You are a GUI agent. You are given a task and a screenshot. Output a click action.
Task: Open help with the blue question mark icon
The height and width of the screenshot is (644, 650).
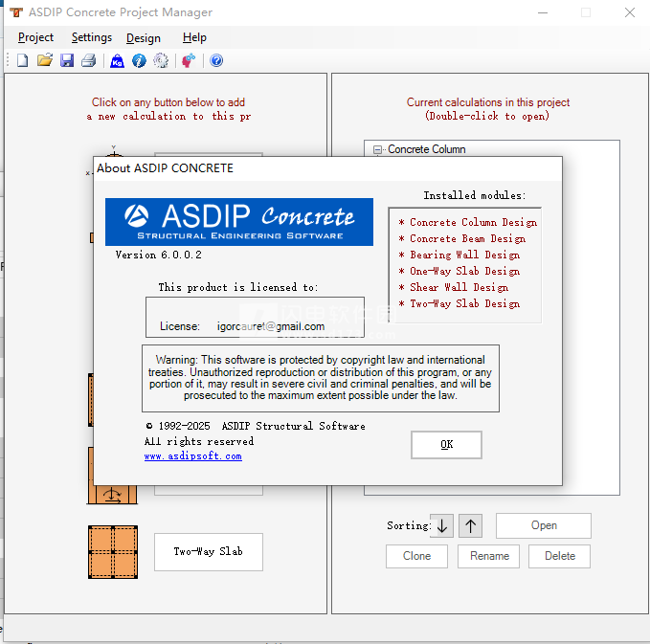[x=216, y=61]
